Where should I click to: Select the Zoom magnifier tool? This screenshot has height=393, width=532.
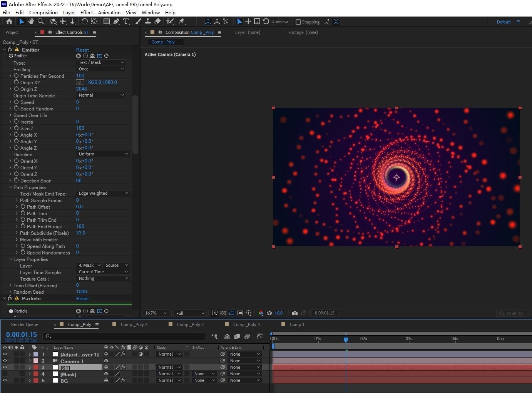(x=41, y=22)
